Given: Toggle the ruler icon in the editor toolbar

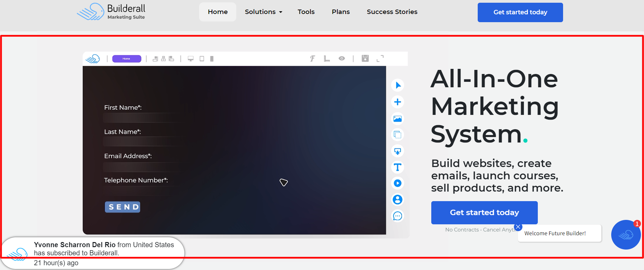Looking at the screenshot, I should 327,59.
